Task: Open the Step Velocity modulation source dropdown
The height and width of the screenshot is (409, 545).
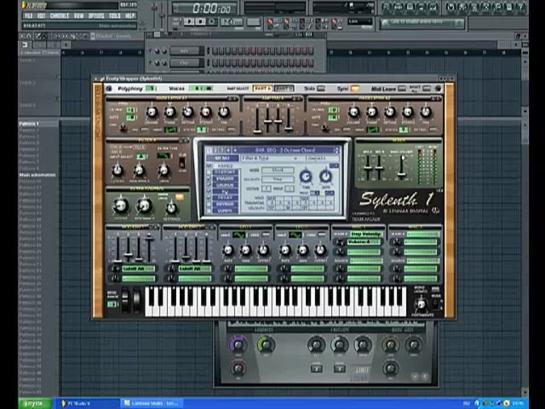Action: [366, 234]
